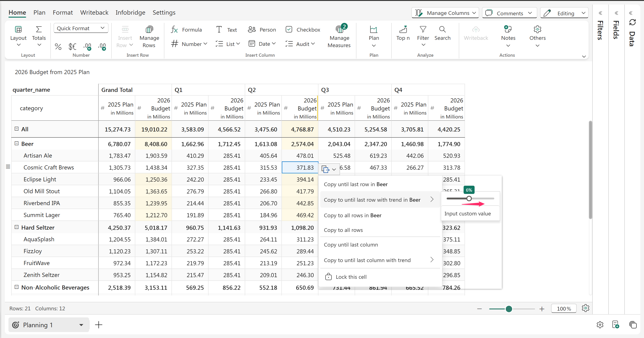Select Copy to all rows in Beer
The image size is (644, 338).
click(x=353, y=215)
